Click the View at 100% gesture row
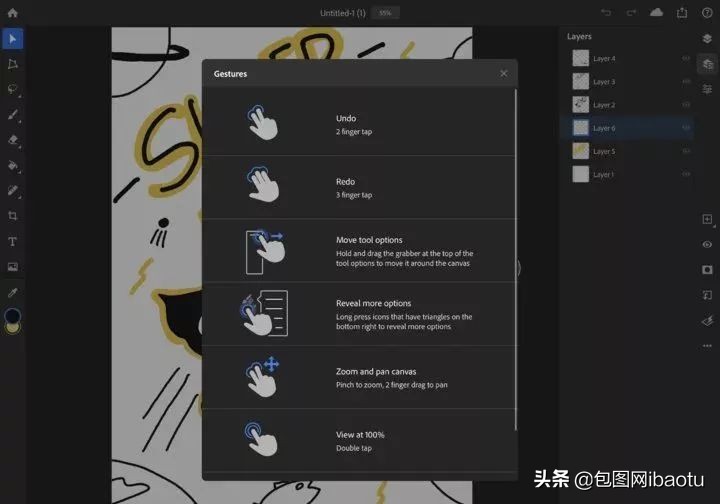720x504 pixels. (359, 441)
